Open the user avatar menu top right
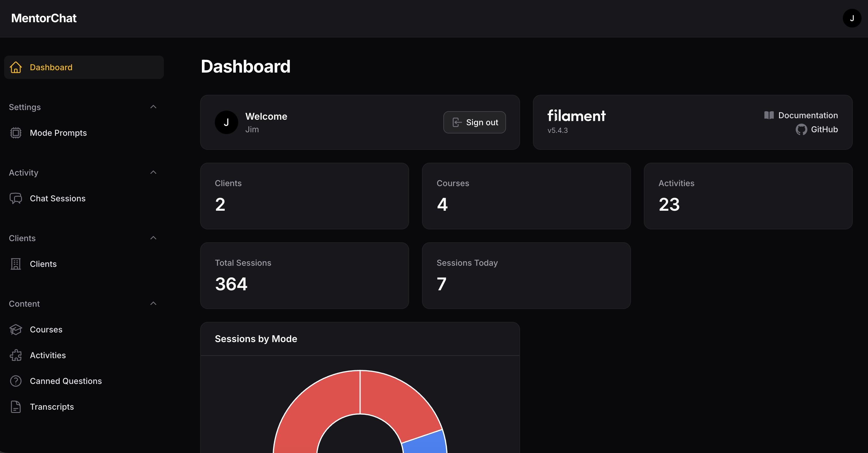868x453 pixels. (x=852, y=18)
